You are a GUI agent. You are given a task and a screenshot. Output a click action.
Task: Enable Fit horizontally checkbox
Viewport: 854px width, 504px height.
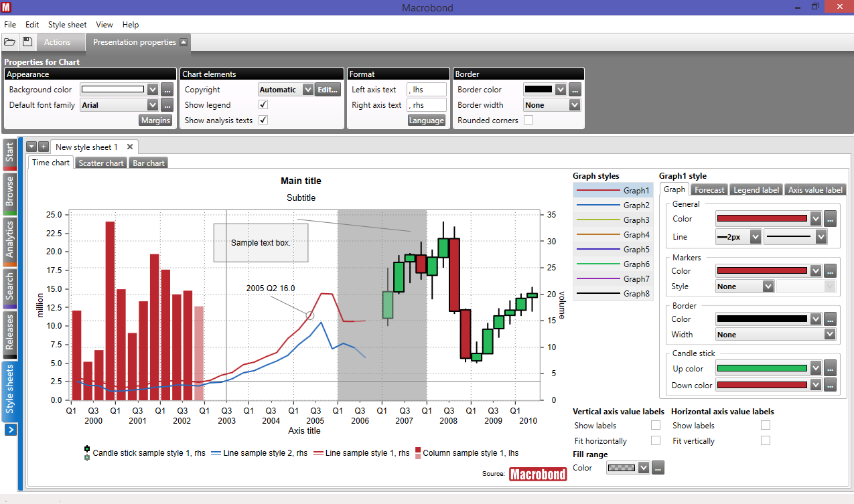pyautogui.click(x=656, y=441)
